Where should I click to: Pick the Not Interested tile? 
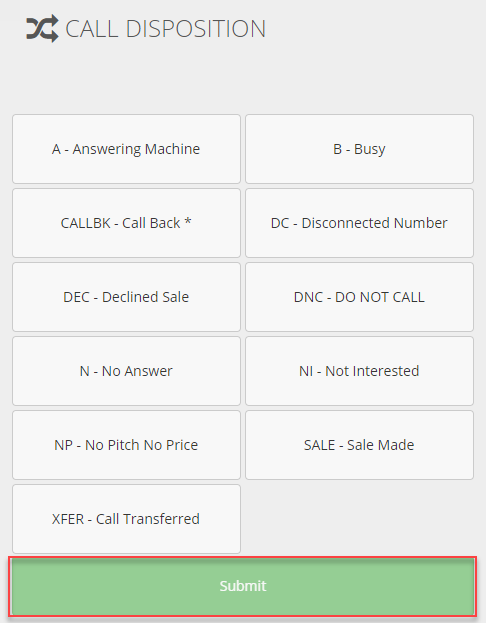(359, 371)
